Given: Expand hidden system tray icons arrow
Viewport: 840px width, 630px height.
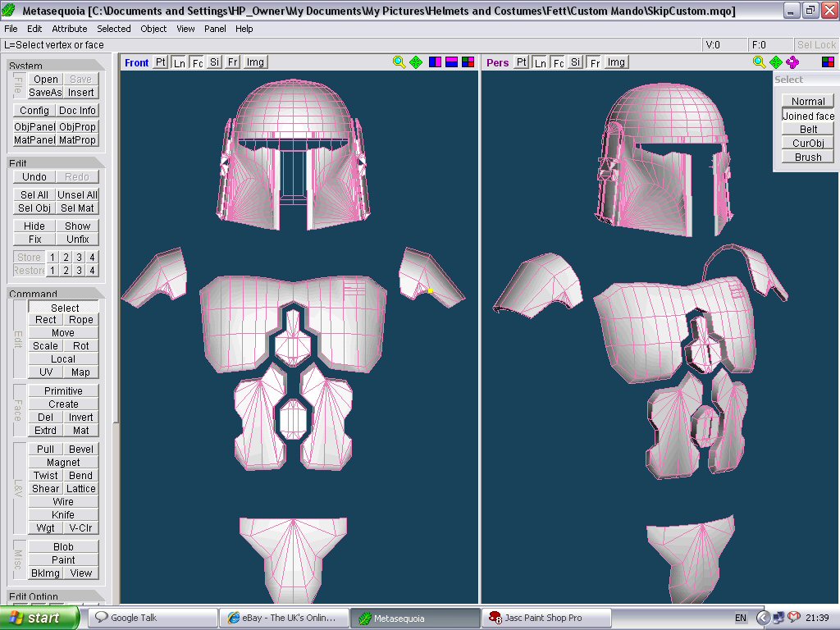Looking at the screenshot, I should pos(763,618).
